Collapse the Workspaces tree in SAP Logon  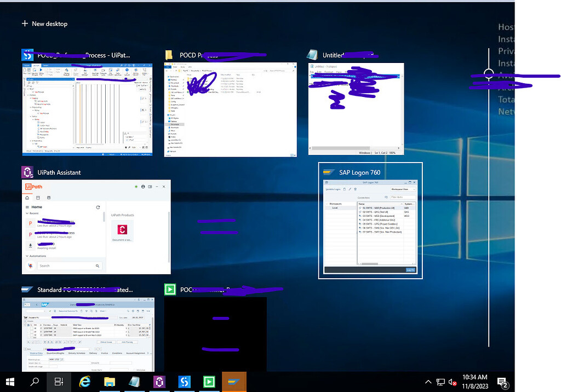327,204
